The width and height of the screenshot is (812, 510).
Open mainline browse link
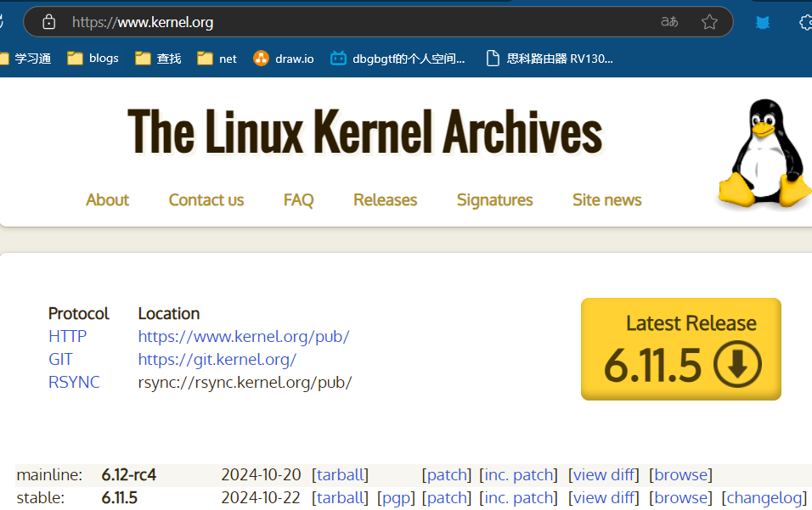pos(680,474)
